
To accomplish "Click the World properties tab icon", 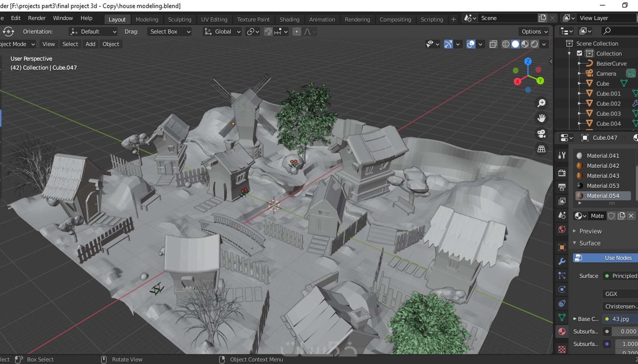I will 562,229.
